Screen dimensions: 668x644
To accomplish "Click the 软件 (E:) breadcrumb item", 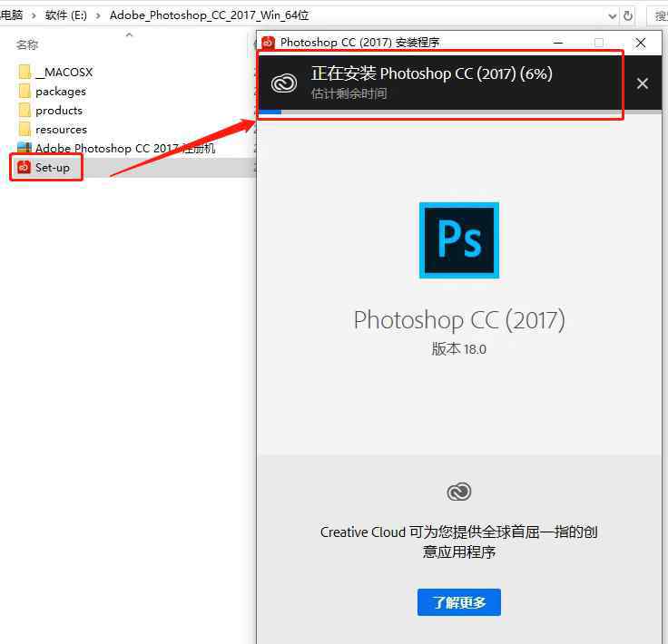I will coord(68,15).
